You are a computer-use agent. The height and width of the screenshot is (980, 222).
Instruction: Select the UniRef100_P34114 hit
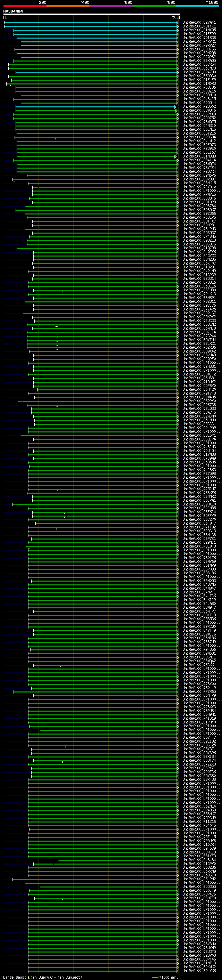click(x=199, y=160)
